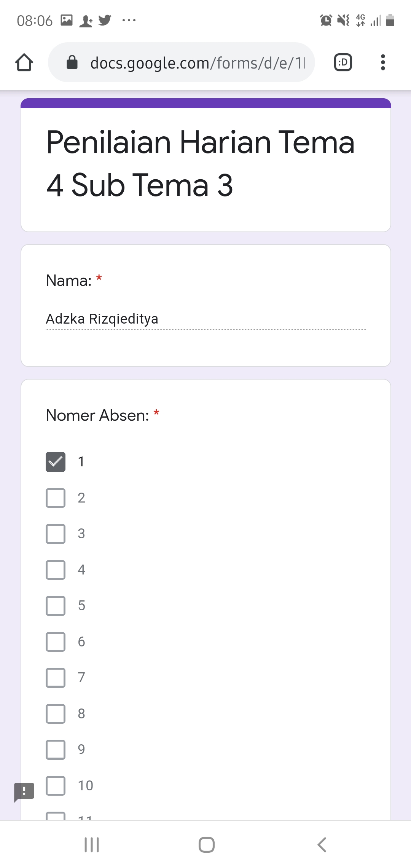Edit the Nama field containing Adzka Rizqieditya

206,319
